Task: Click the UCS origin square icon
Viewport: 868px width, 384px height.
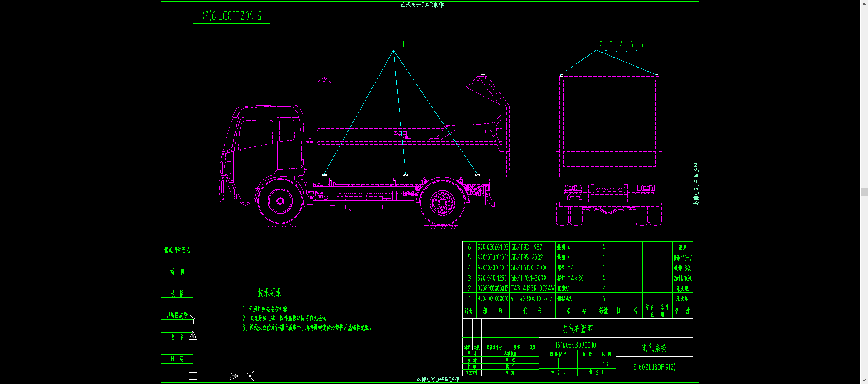Action: pyautogui.click(x=193, y=376)
